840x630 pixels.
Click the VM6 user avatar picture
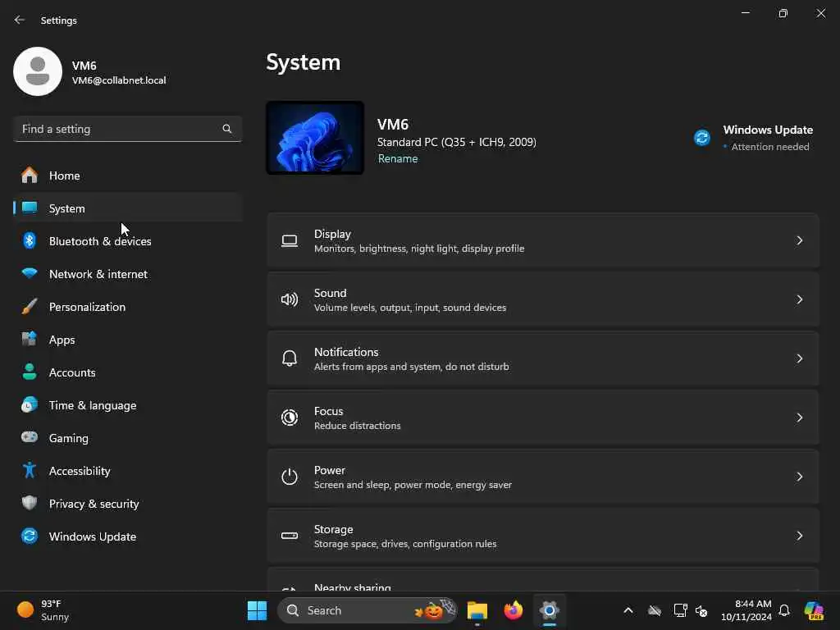click(x=38, y=71)
